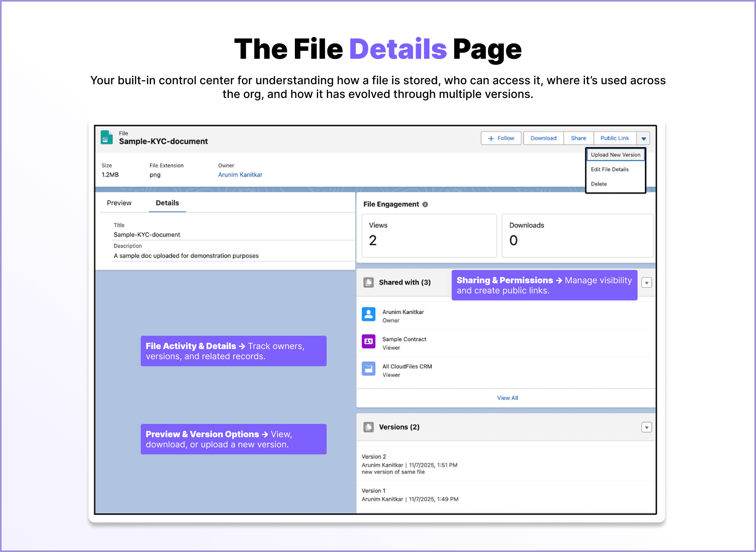Click the Download button
This screenshot has height=552, width=756.
click(543, 138)
